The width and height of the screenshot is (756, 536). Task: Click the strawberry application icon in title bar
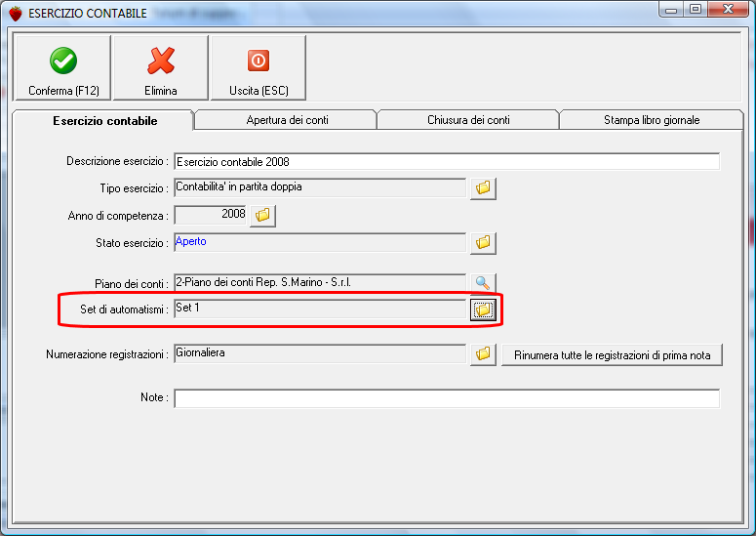point(16,14)
